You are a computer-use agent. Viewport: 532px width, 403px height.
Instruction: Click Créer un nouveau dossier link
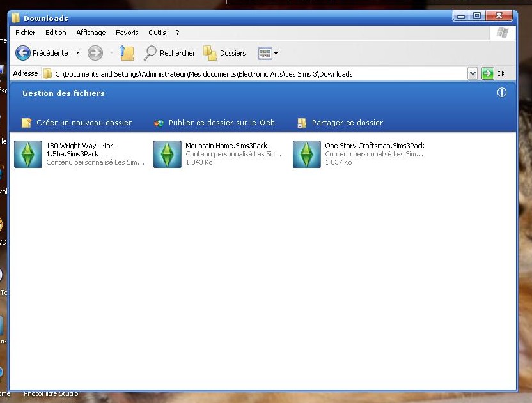click(x=84, y=123)
